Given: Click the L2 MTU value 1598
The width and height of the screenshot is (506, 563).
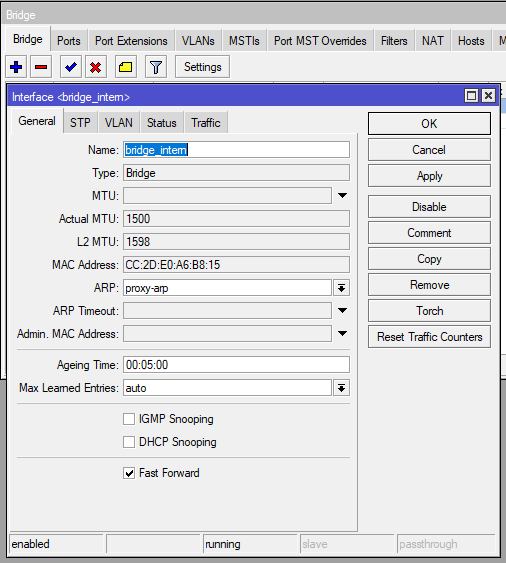Looking at the screenshot, I should point(236,242).
